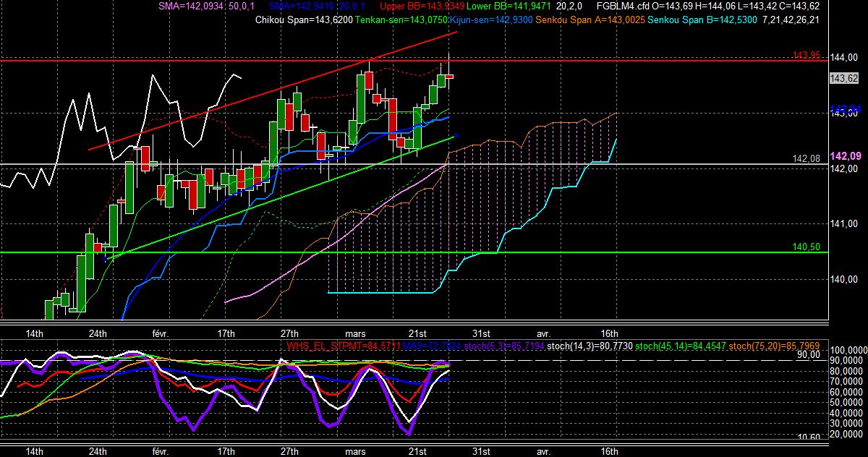The width and height of the screenshot is (868, 457).
Task: Click the green 140,50 support level label
Action: 807,247
